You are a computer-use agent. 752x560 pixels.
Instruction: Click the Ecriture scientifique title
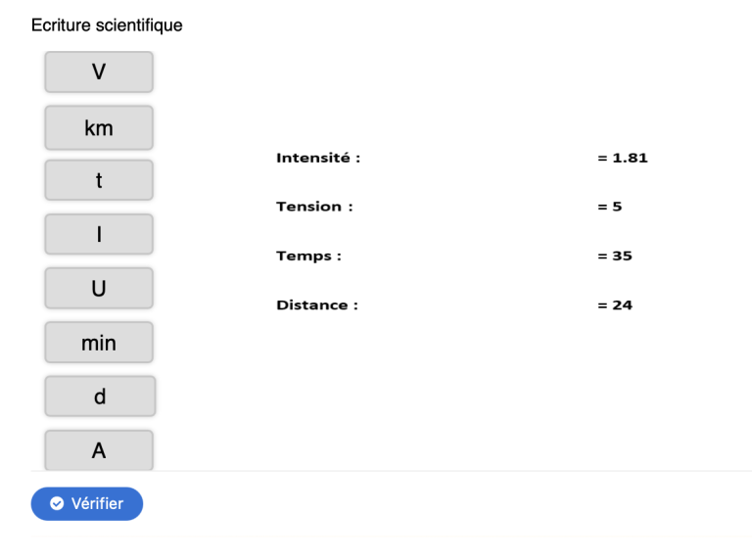click(107, 25)
